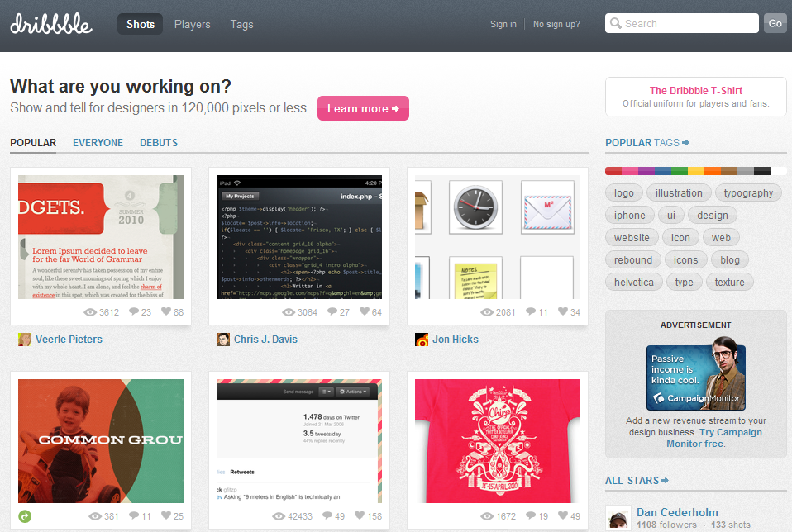Switch to the Popular tab
The width and height of the screenshot is (792, 532).
click(x=33, y=143)
